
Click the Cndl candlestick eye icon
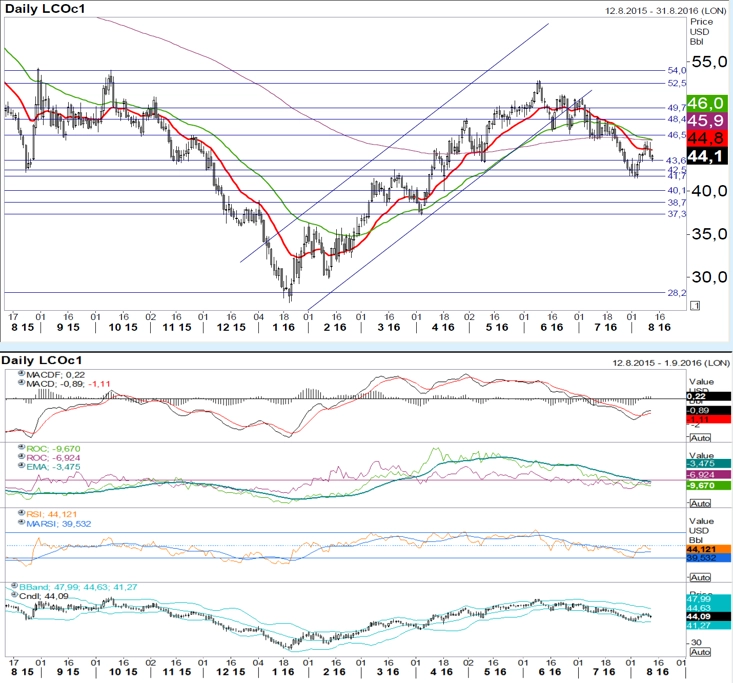tap(14, 595)
